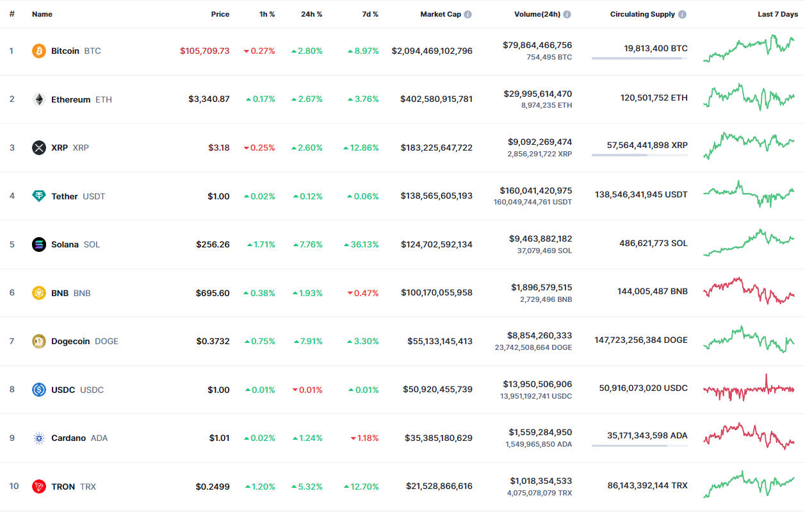
Task: Sort table by Name header
Action: 42,14
